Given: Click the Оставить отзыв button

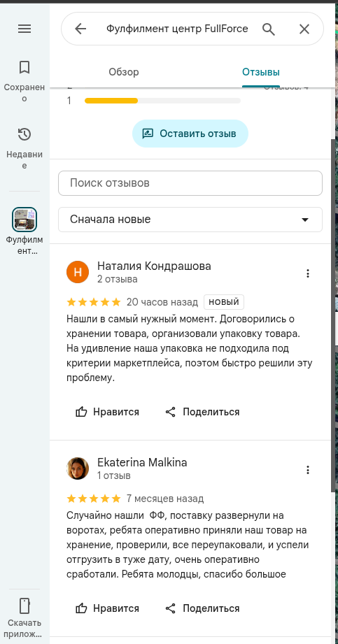Looking at the screenshot, I should coord(190,134).
